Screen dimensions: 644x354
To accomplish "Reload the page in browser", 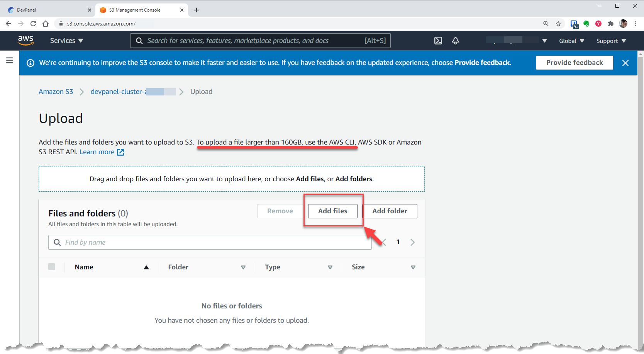I will click(33, 24).
